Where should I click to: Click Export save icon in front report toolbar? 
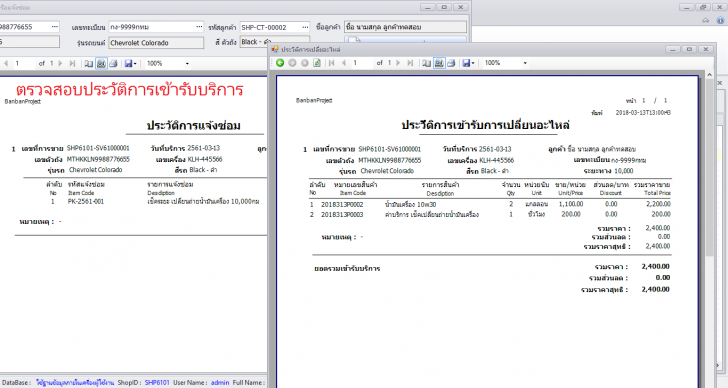pos(466,63)
